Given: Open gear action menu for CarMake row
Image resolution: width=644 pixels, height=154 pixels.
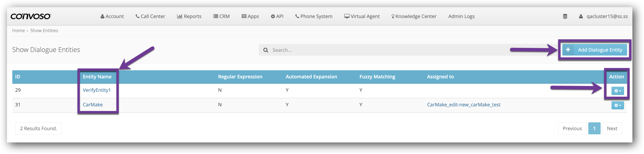Looking at the screenshot, I should [617, 105].
